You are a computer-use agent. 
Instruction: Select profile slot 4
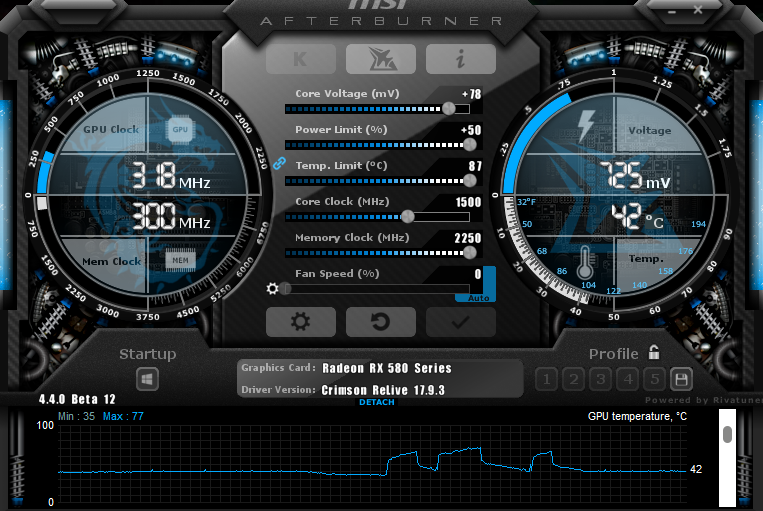tap(628, 379)
